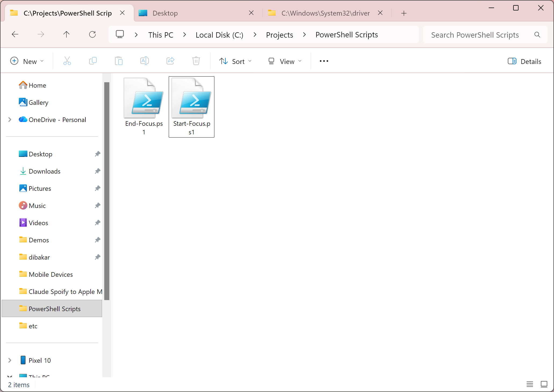The width and height of the screenshot is (554, 392).
Task: Click the Paste clipboard icon
Action: click(118, 61)
